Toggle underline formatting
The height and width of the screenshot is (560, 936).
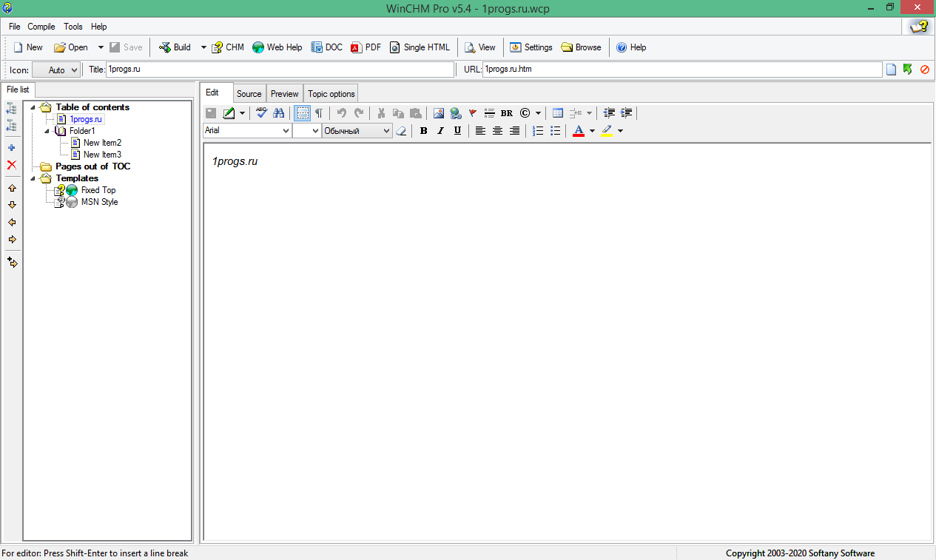point(457,131)
